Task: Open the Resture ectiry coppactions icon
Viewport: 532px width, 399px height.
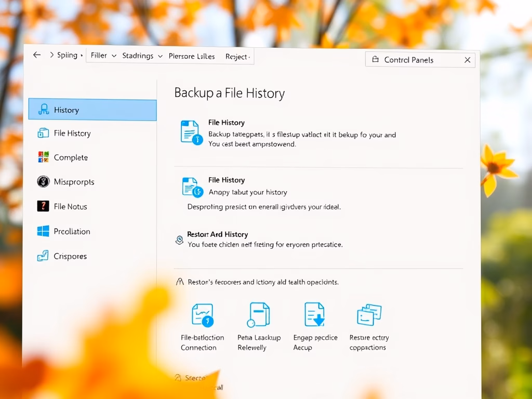Action: [369, 315]
